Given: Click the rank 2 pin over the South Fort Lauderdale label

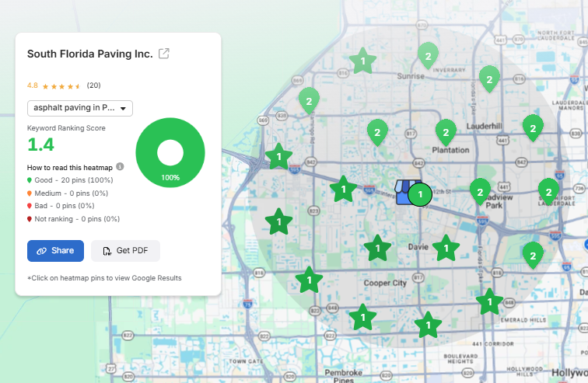Looking at the screenshot, I should click(x=548, y=192).
